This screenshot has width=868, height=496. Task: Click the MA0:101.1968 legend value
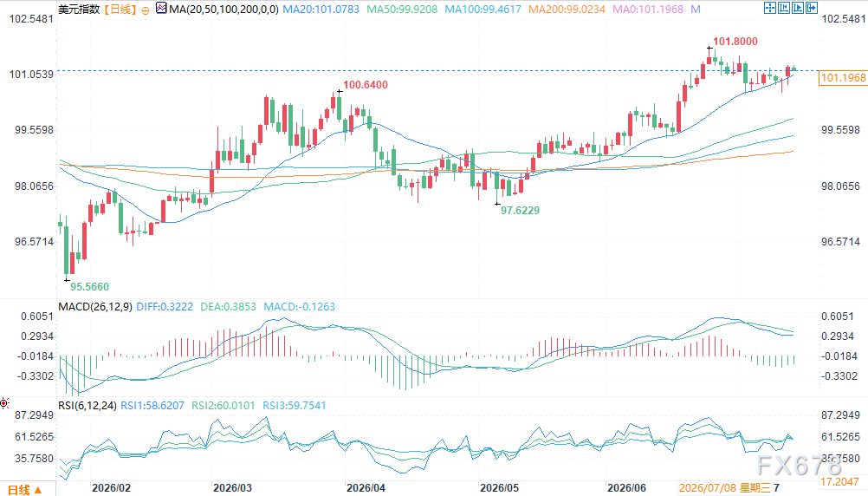pyautogui.click(x=648, y=10)
